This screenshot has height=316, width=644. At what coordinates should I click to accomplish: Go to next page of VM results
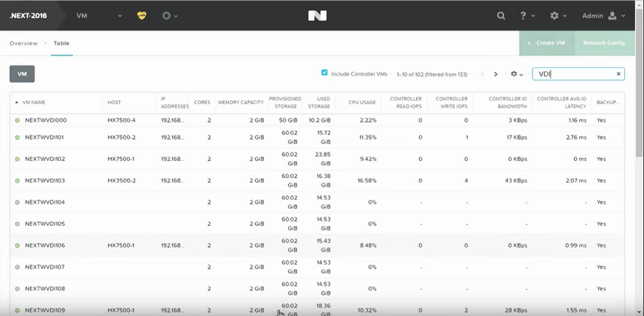coord(496,74)
